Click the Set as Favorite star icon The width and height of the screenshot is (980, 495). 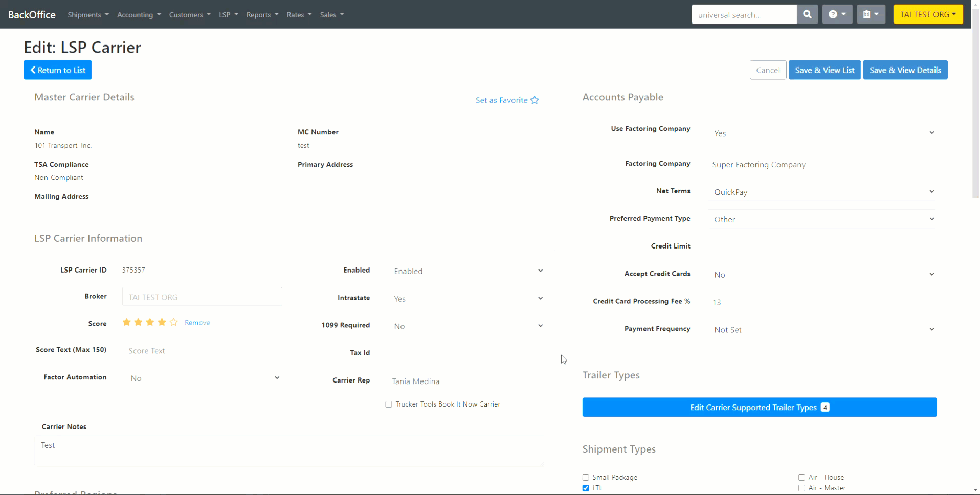pos(534,100)
